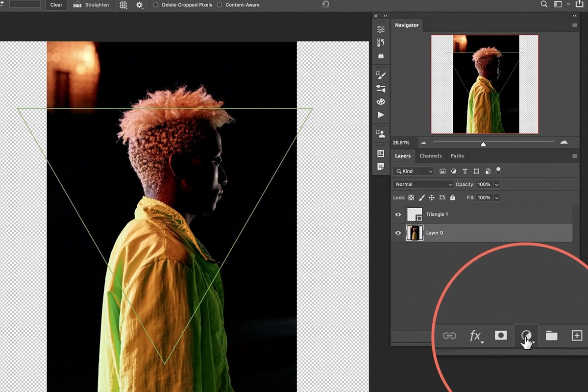
Task: Open crop settings gear icon
Action: 140,5
